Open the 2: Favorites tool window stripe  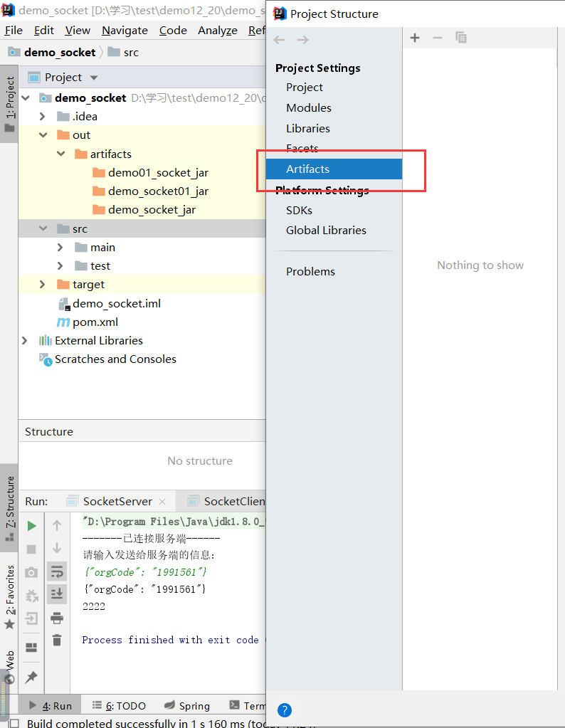9,596
